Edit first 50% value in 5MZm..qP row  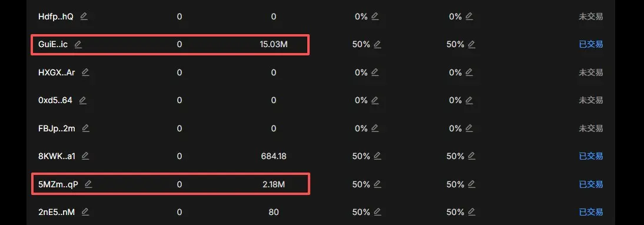(377, 184)
